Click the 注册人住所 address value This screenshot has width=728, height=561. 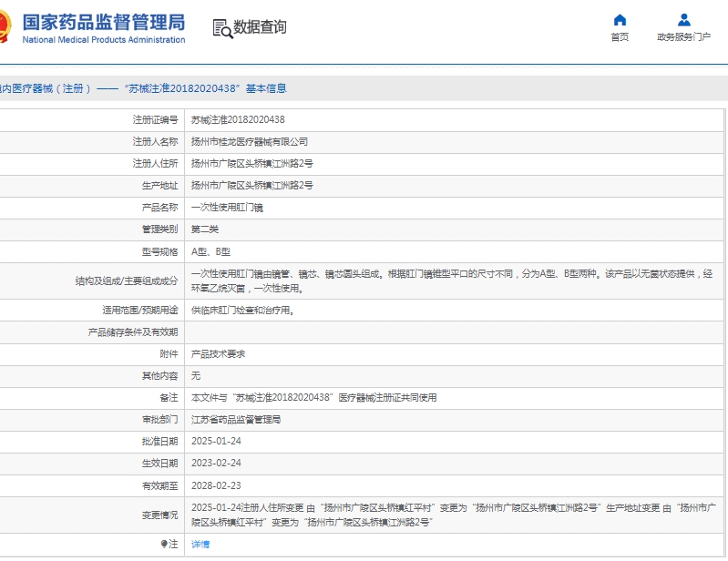coord(252,163)
